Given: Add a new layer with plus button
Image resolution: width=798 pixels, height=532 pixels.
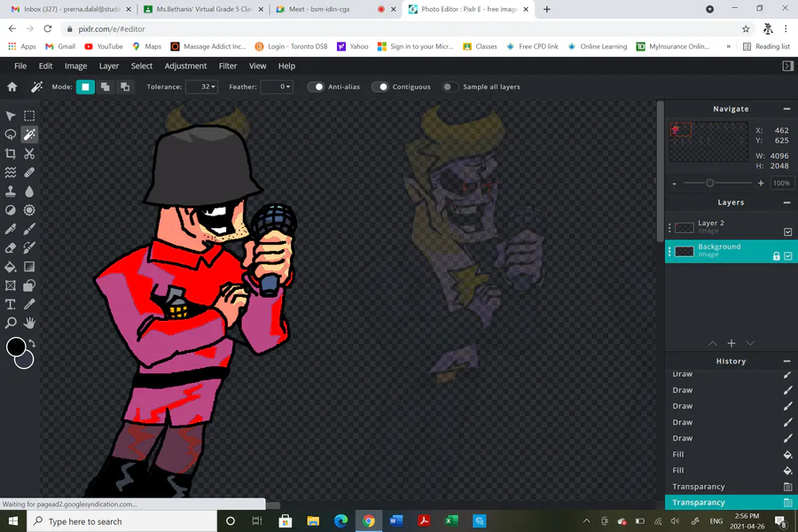Looking at the screenshot, I should (x=731, y=344).
